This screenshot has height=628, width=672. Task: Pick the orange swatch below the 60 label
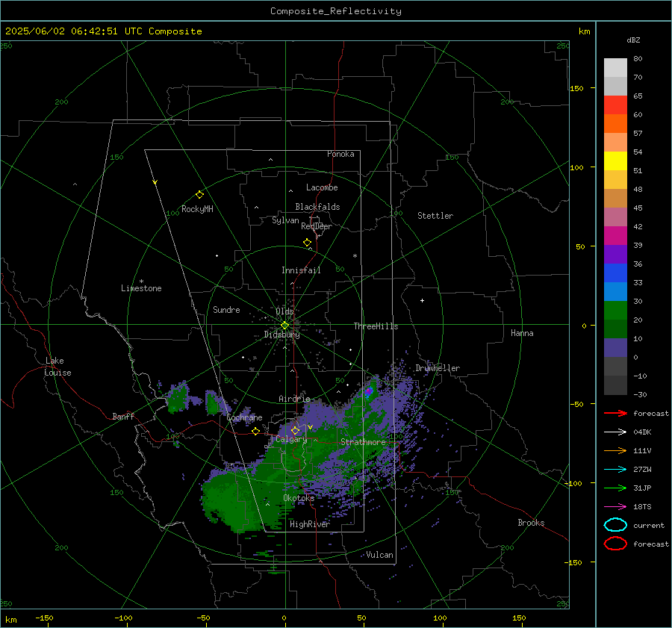coord(615,124)
